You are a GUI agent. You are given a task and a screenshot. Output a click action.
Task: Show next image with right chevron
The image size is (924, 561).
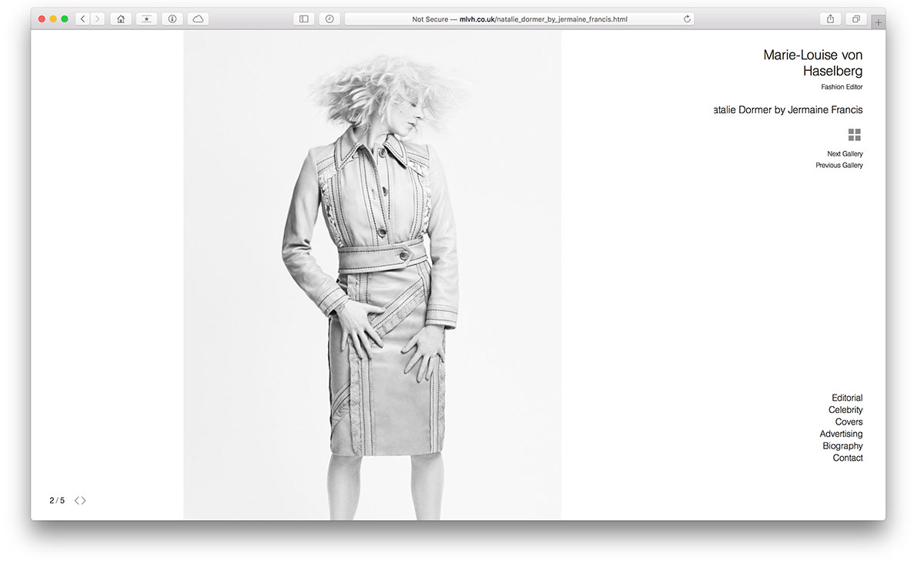click(83, 501)
